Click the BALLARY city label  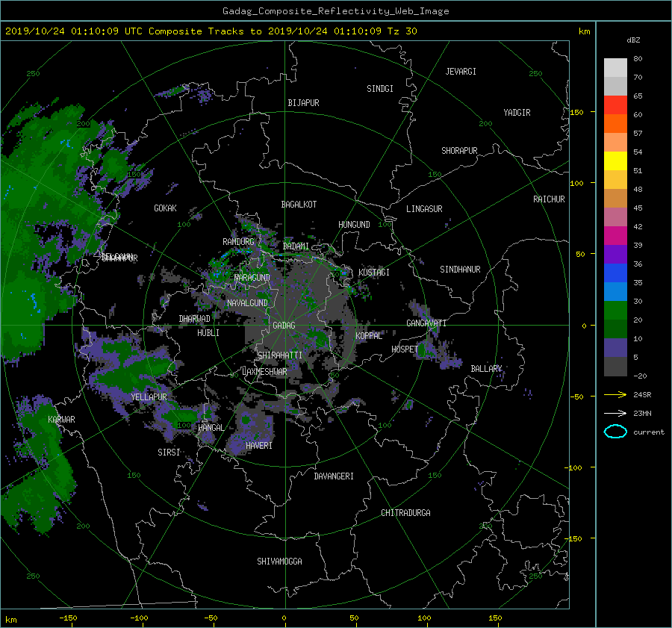(486, 369)
